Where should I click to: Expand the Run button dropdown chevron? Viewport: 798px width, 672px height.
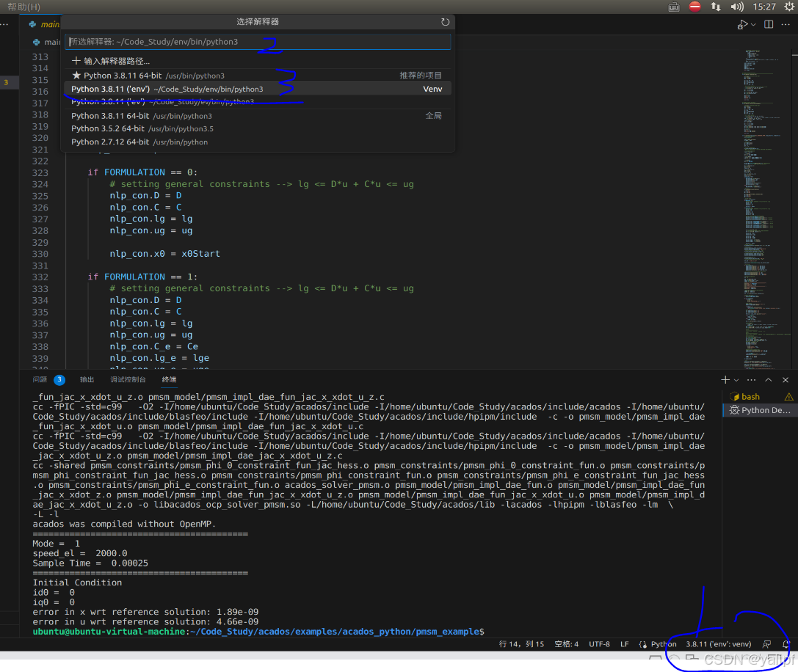click(x=753, y=24)
